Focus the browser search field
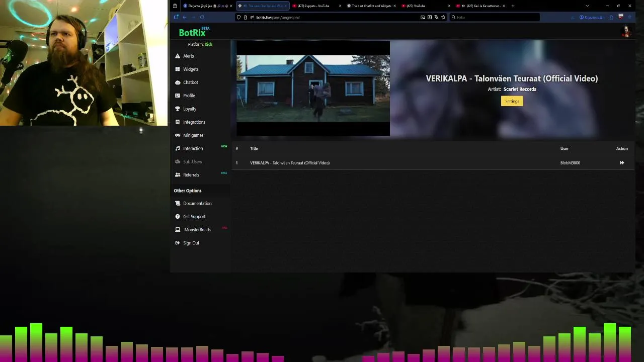The width and height of the screenshot is (644, 362). (x=494, y=17)
